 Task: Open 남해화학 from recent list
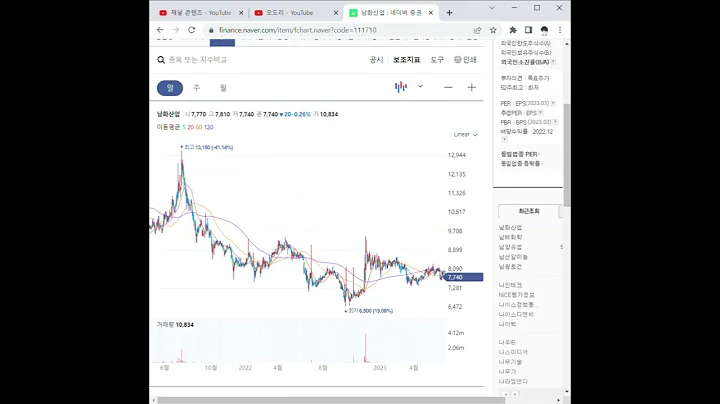pyautogui.click(x=511, y=237)
